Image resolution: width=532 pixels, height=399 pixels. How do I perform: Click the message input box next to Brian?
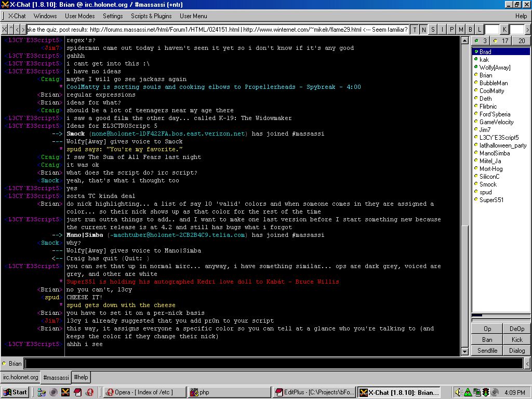(273, 363)
